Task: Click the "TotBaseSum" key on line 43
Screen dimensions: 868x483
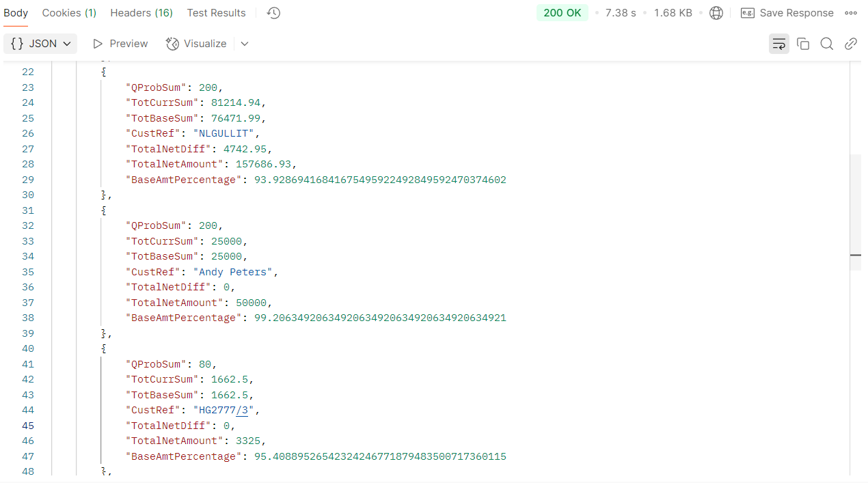Action: pyautogui.click(x=162, y=395)
